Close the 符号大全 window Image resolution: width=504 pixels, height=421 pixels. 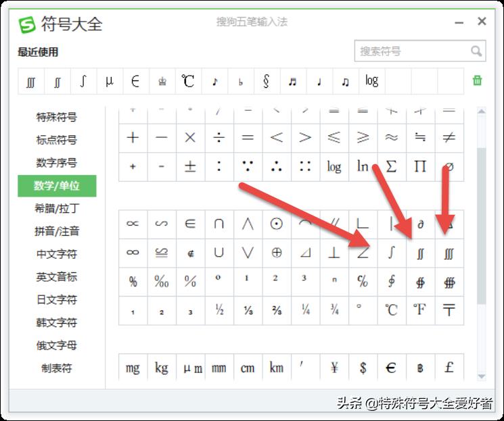pos(482,22)
